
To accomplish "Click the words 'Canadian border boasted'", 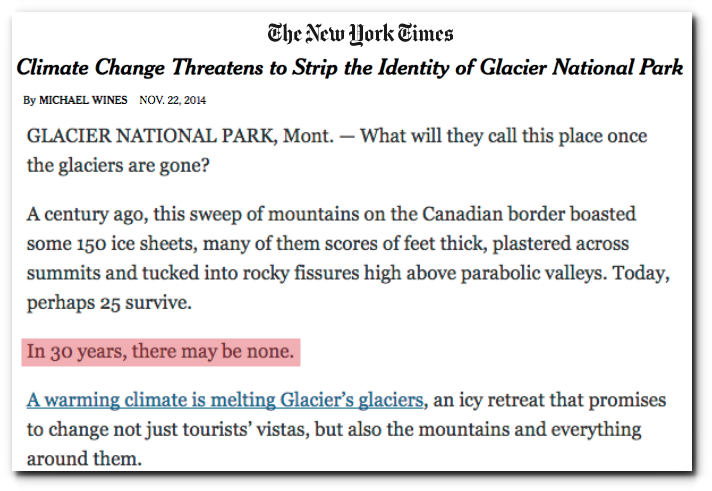I will (x=529, y=214).
